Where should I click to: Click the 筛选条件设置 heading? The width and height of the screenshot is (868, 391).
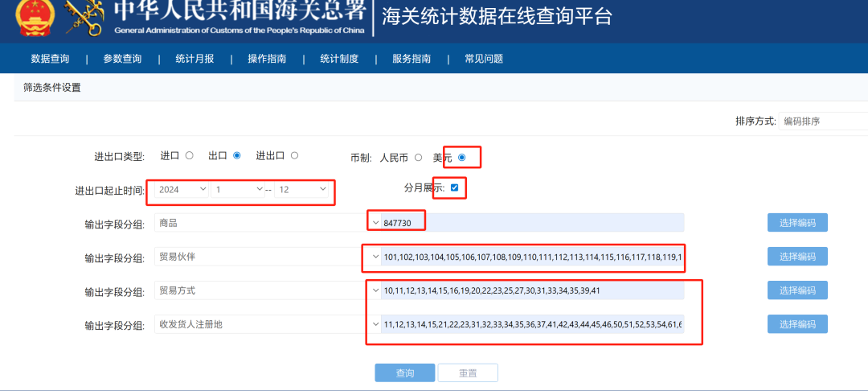52,88
